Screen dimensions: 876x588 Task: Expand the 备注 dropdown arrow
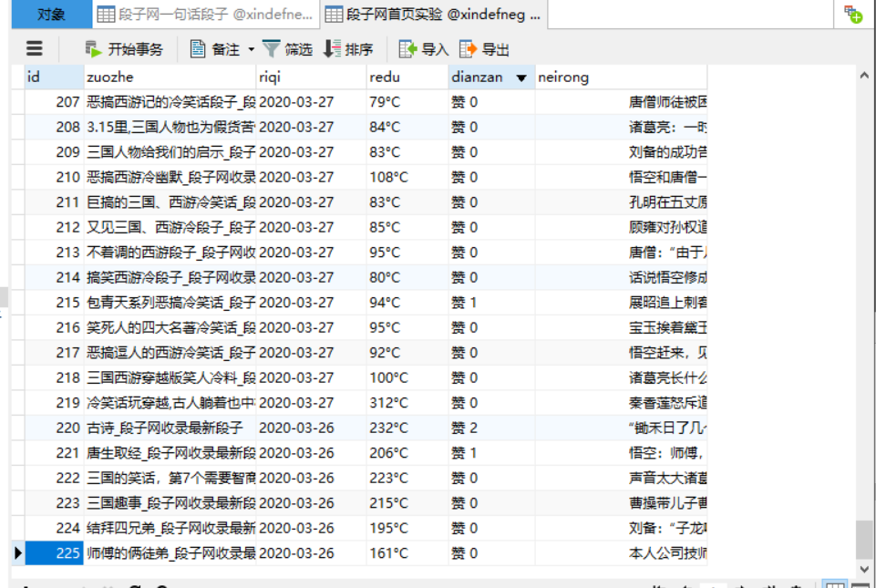[x=252, y=50]
